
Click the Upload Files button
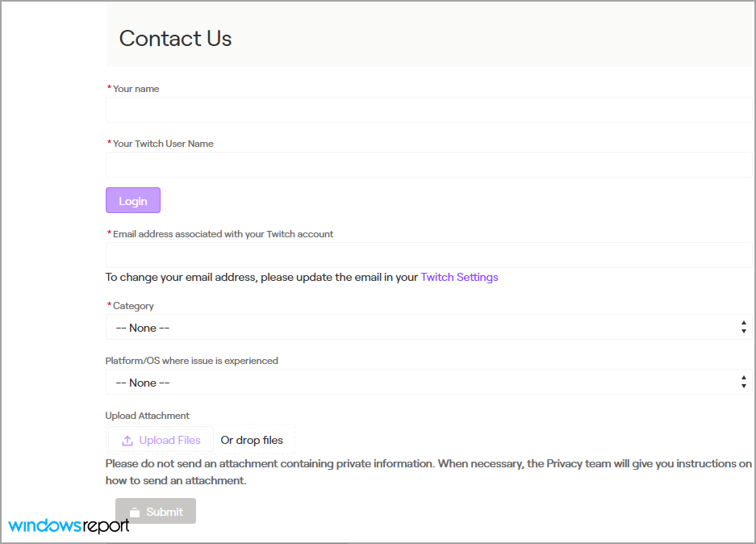161,439
